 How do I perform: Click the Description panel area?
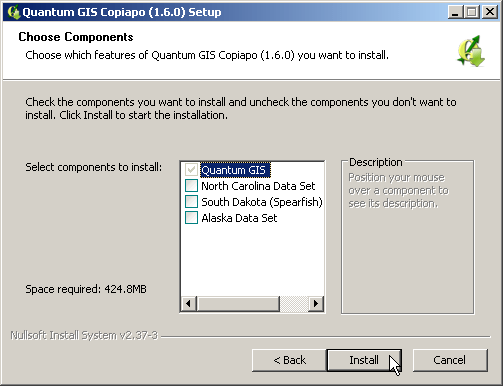407,237
